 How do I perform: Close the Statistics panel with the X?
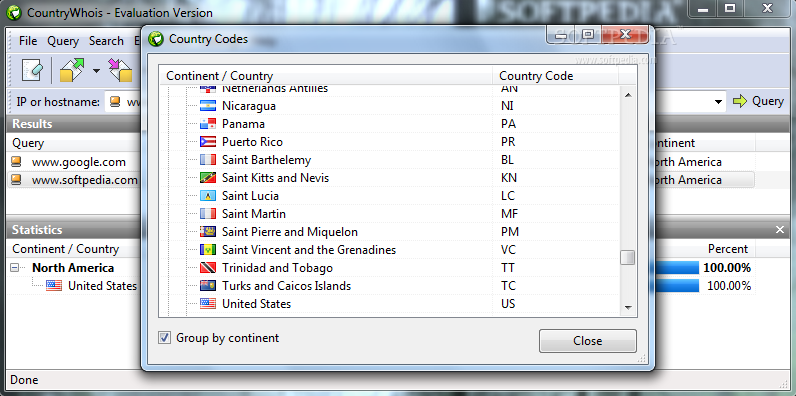tap(780, 230)
